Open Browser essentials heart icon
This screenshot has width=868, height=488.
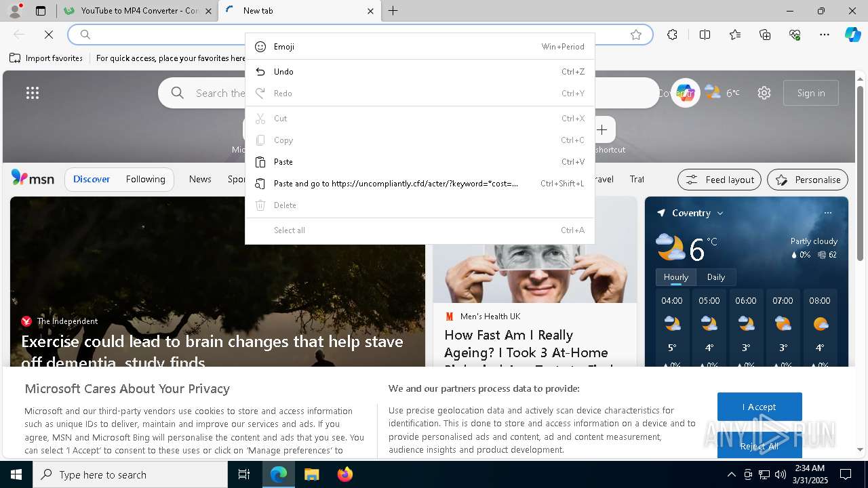795,35
